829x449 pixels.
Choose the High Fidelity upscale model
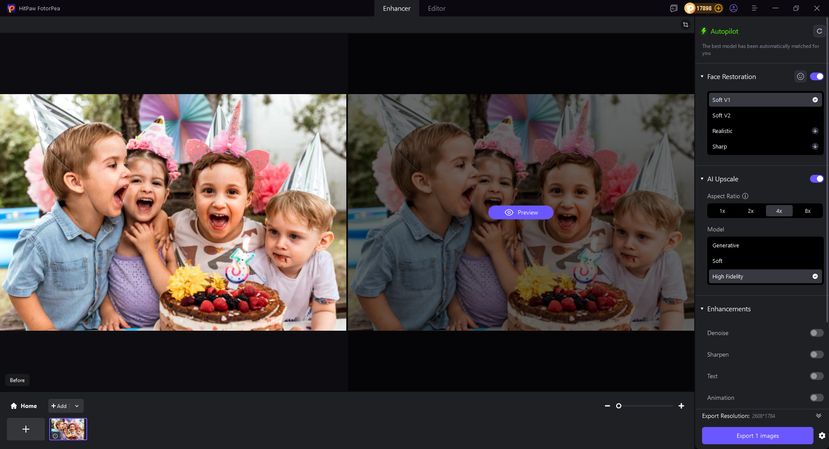click(765, 277)
